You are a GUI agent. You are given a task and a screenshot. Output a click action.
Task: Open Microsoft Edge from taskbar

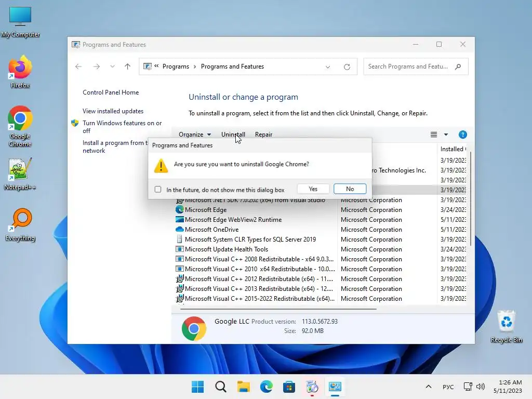click(267, 387)
